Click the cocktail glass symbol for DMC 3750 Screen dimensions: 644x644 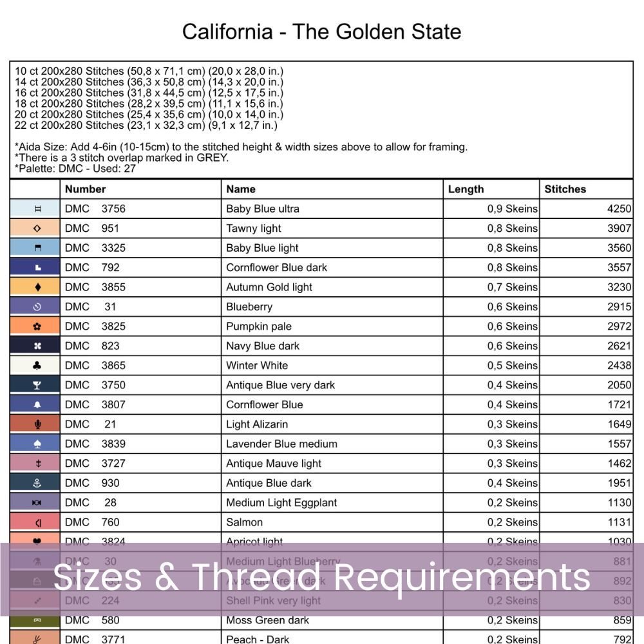pyautogui.click(x=37, y=385)
